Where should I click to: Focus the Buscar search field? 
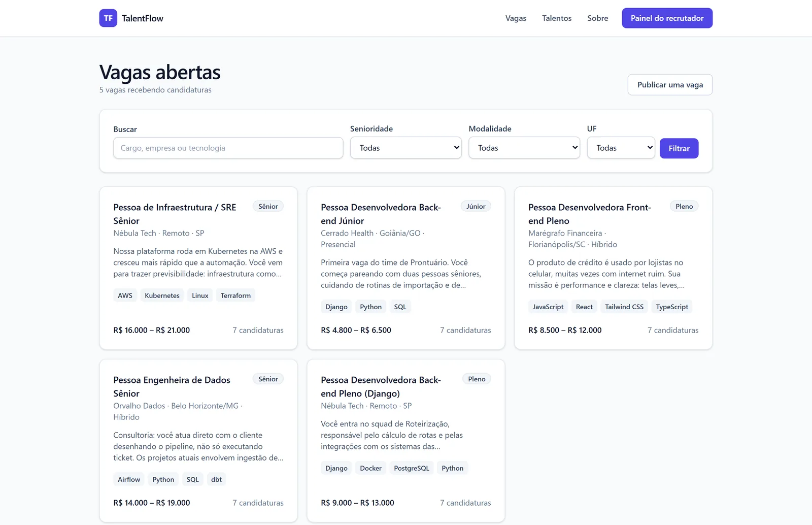(x=228, y=148)
